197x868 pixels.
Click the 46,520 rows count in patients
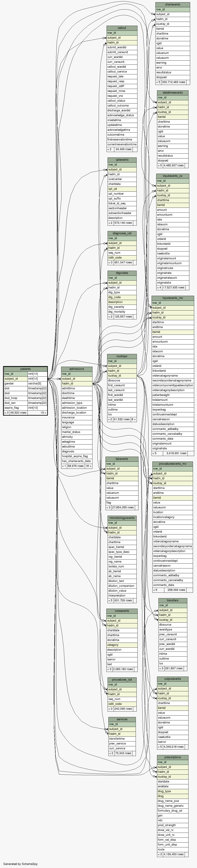coord(18,412)
